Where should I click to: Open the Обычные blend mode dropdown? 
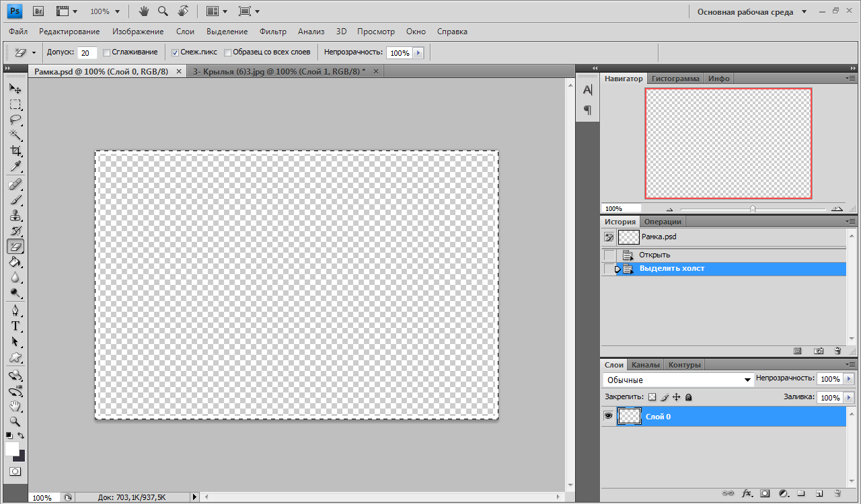point(678,380)
